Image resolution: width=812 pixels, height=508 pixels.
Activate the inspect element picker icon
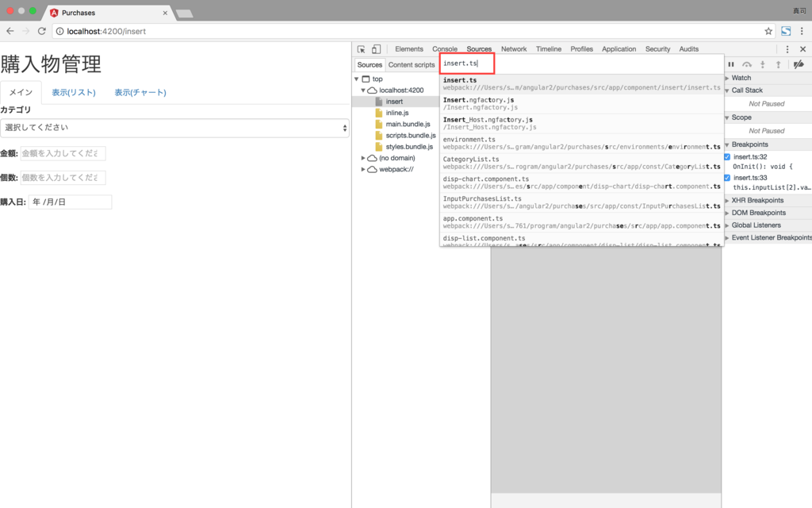pyautogui.click(x=361, y=49)
